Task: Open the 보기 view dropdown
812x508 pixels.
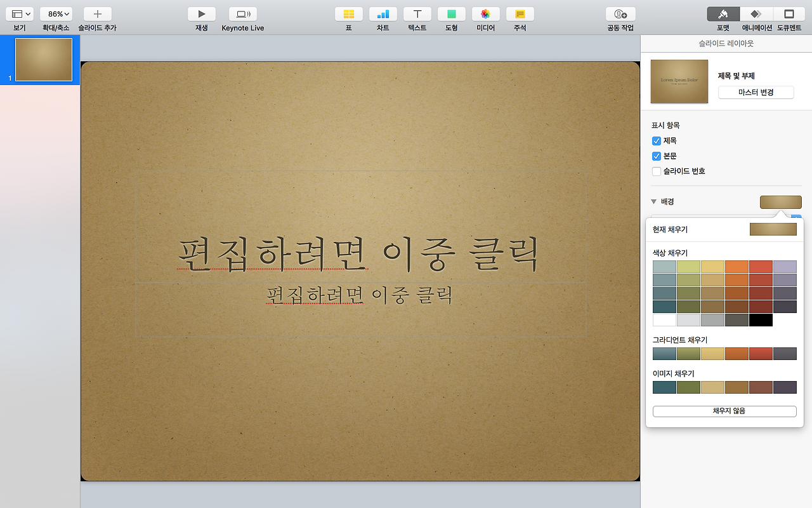Action: 19,14
